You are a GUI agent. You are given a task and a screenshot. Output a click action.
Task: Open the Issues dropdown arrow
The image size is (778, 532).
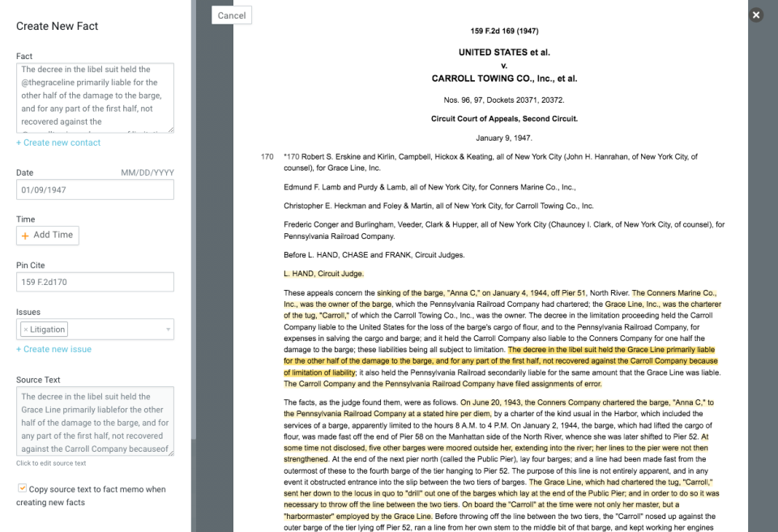pyautogui.click(x=169, y=330)
